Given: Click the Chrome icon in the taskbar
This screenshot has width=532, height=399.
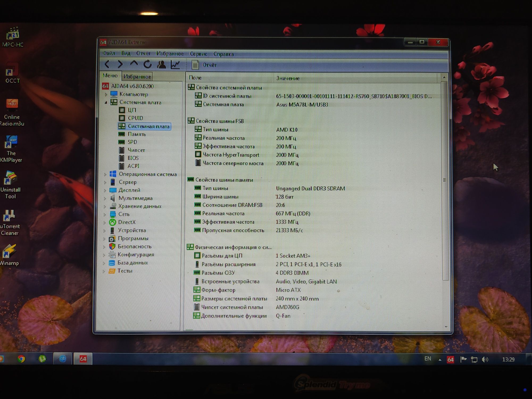Looking at the screenshot, I should click(x=21, y=359).
